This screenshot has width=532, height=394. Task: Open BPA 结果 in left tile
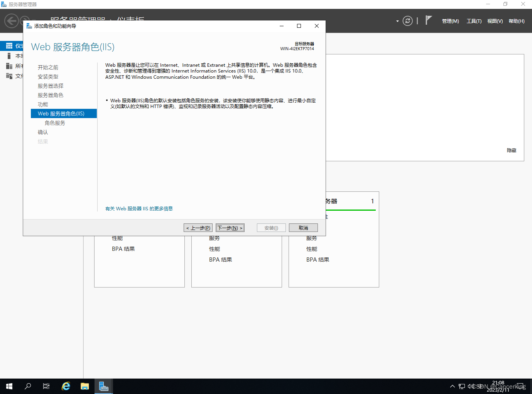123,249
